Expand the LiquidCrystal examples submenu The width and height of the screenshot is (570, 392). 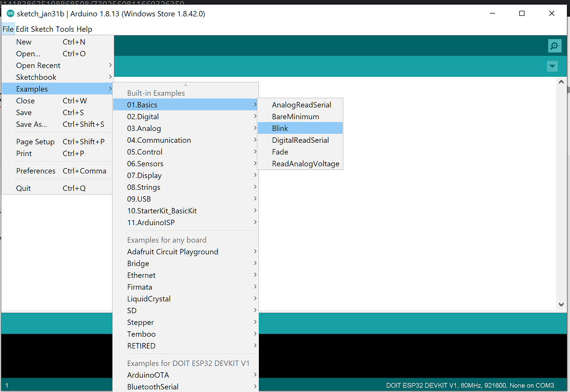[185, 299]
